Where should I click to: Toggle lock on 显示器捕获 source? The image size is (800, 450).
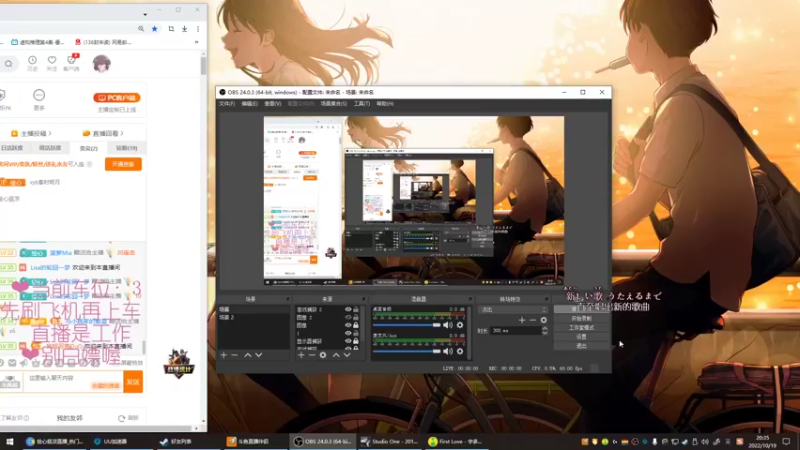pyautogui.click(x=356, y=341)
